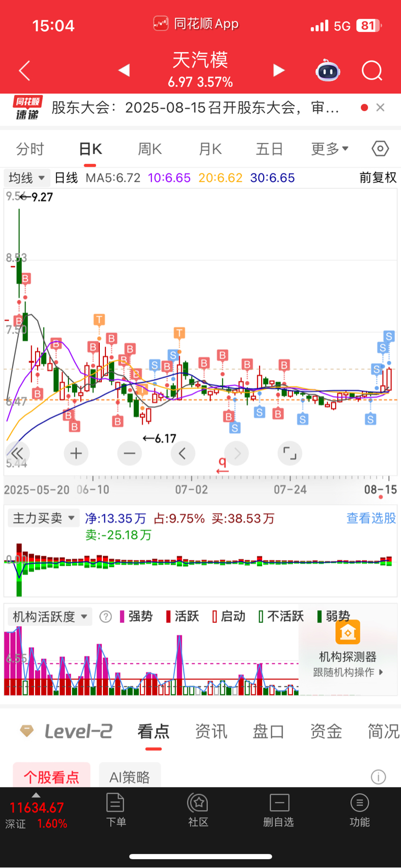Open the 同花顺速递 news logo
This screenshot has width=401, height=868.
click(x=27, y=108)
